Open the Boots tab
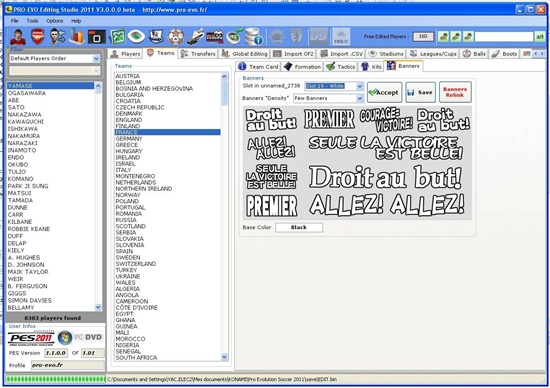This screenshot has width=550, height=388. click(x=504, y=54)
